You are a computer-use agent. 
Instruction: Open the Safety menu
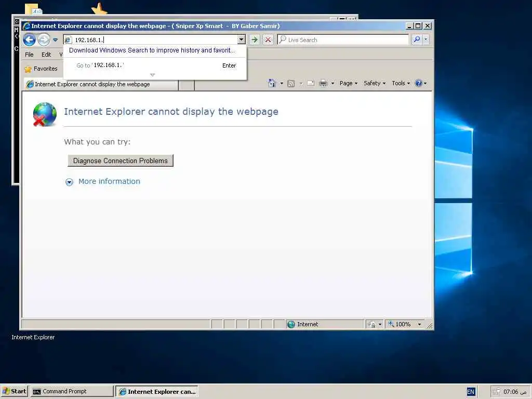pos(374,83)
